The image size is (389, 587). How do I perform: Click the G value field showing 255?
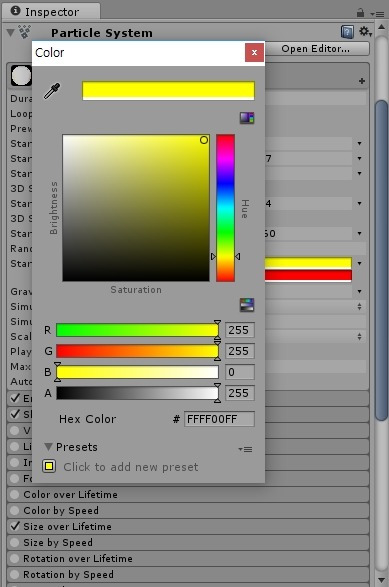(x=240, y=351)
